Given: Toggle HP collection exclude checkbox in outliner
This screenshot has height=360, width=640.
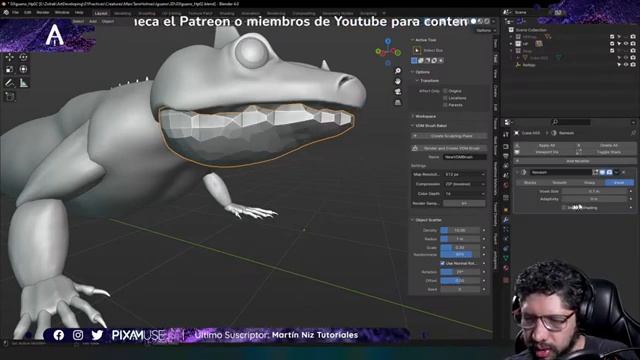Looking at the screenshot, I should 612,44.
